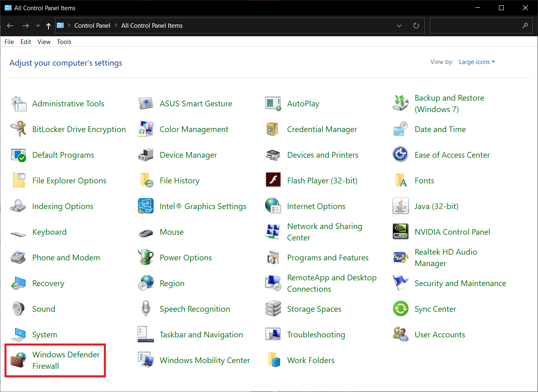Open recent locations dropdown beside forward button
The width and height of the screenshot is (538, 392).
(x=37, y=25)
